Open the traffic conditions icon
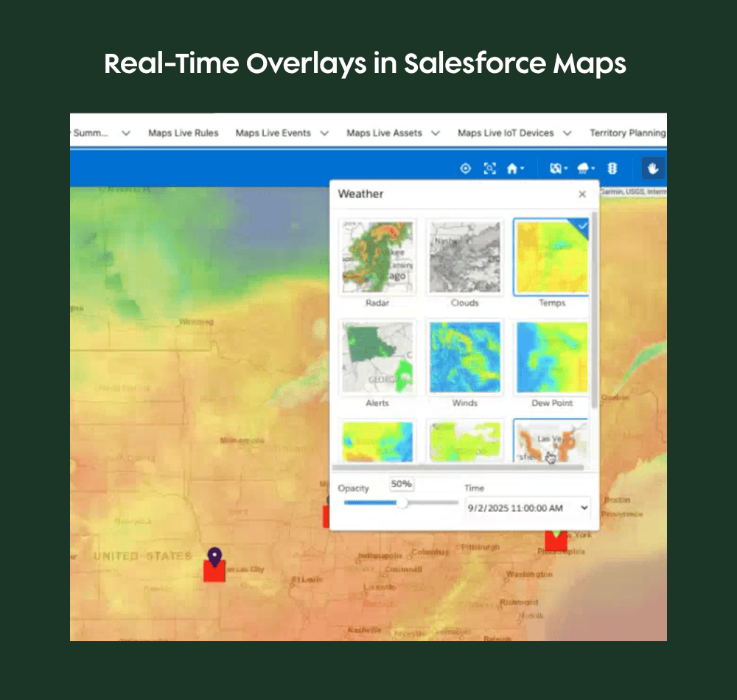Image resolution: width=737 pixels, height=700 pixels. pos(612,168)
